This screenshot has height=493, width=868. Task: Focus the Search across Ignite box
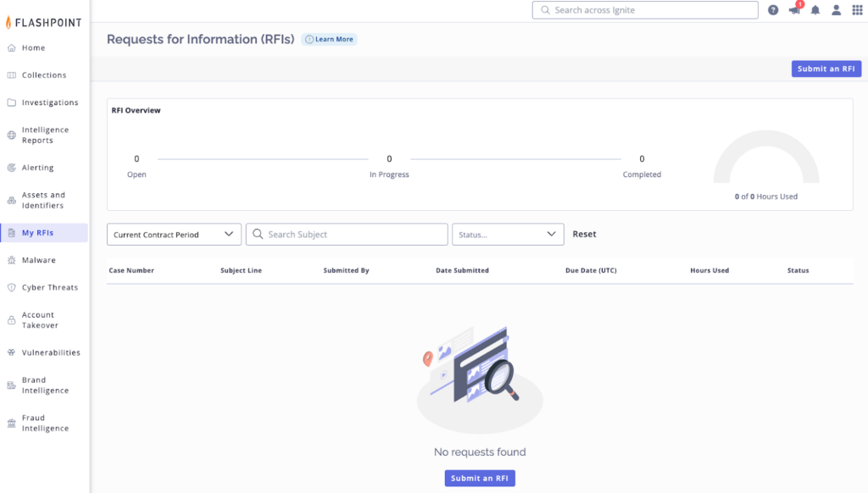[x=653, y=10]
